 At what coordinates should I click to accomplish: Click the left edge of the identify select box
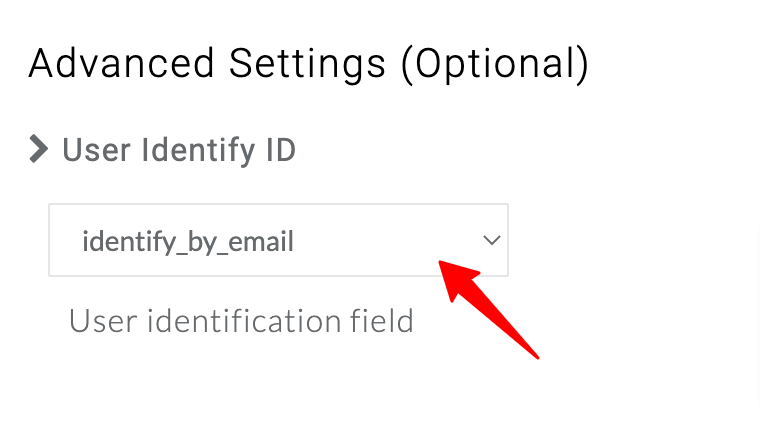pos(51,240)
